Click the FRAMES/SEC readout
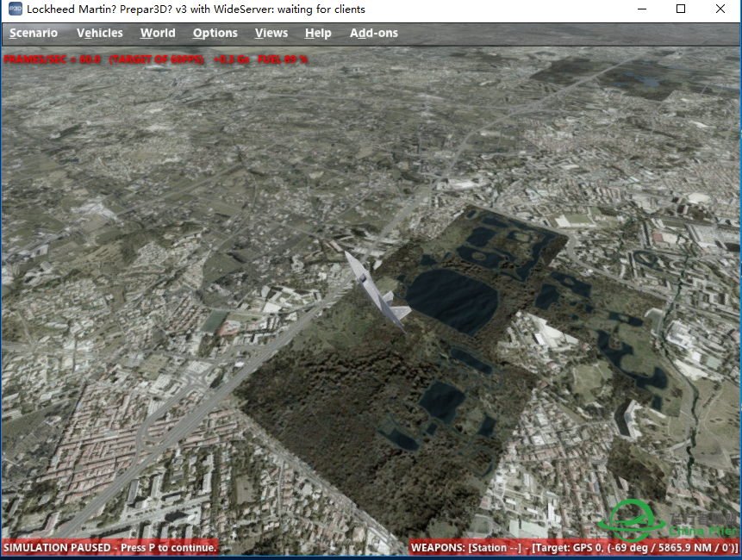This screenshot has width=742, height=560. pyautogui.click(x=53, y=59)
